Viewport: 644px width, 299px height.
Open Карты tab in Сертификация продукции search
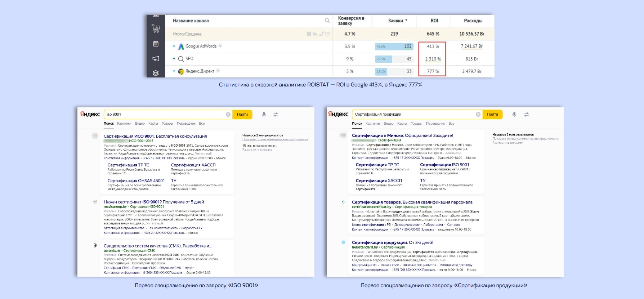coord(402,124)
